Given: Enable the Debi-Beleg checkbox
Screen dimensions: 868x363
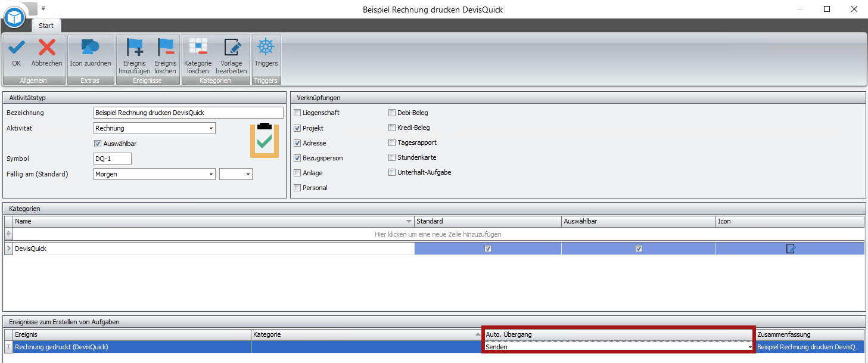Looking at the screenshot, I should pyautogui.click(x=392, y=113).
